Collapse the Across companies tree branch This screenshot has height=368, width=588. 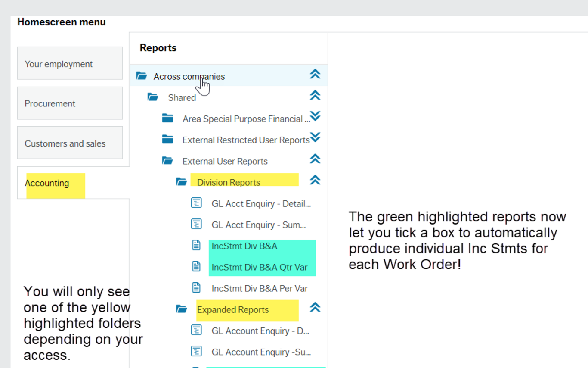(x=315, y=74)
